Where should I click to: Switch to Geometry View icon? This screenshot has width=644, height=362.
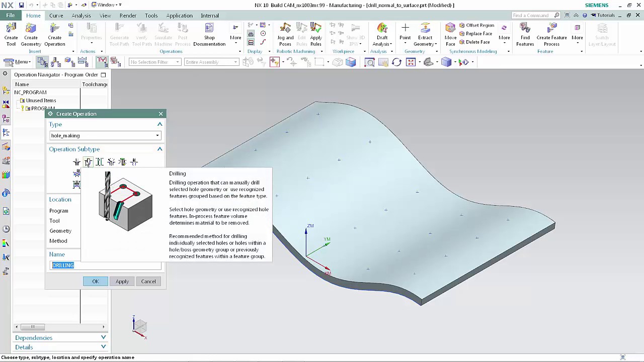tap(69, 62)
